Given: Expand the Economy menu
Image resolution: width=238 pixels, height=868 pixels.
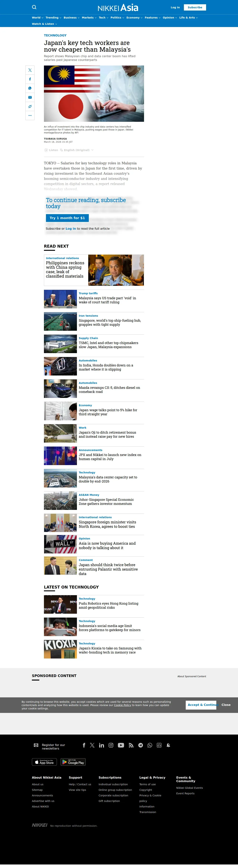Looking at the screenshot, I should 134,18.
